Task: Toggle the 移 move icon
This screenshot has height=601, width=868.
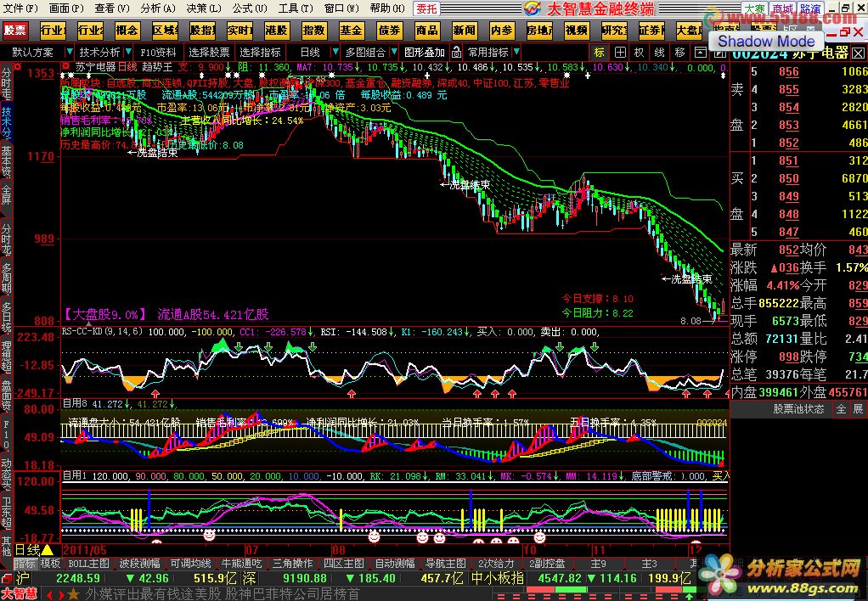Action: [679, 53]
